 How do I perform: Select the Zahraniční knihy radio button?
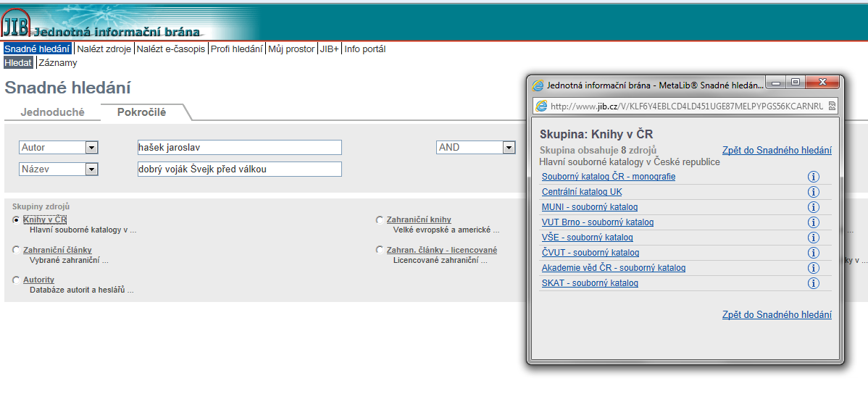[379, 219]
